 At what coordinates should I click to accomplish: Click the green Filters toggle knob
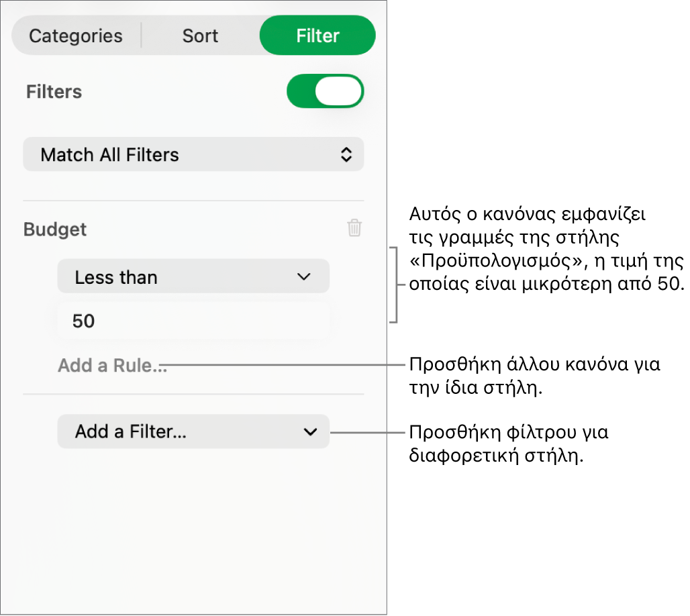[x=339, y=91]
